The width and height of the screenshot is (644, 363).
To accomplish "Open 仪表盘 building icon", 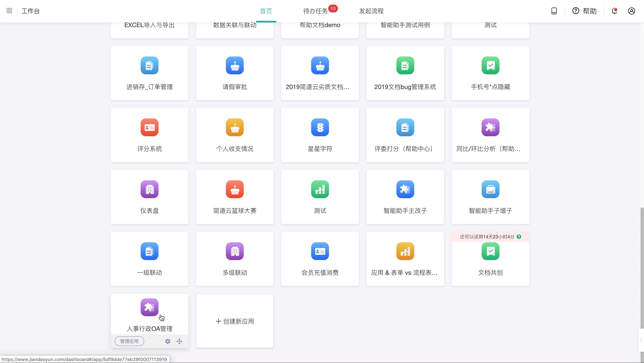I will pyautogui.click(x=150, y=189).
